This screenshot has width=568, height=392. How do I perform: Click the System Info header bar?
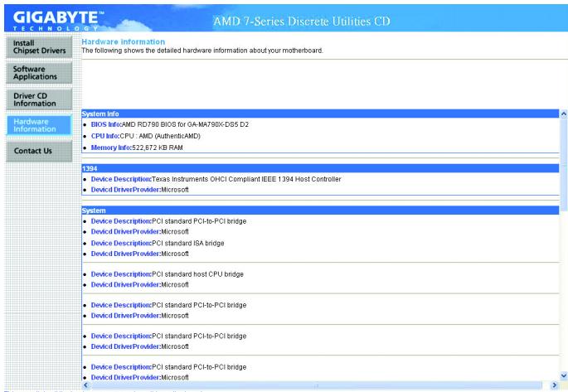320,114
